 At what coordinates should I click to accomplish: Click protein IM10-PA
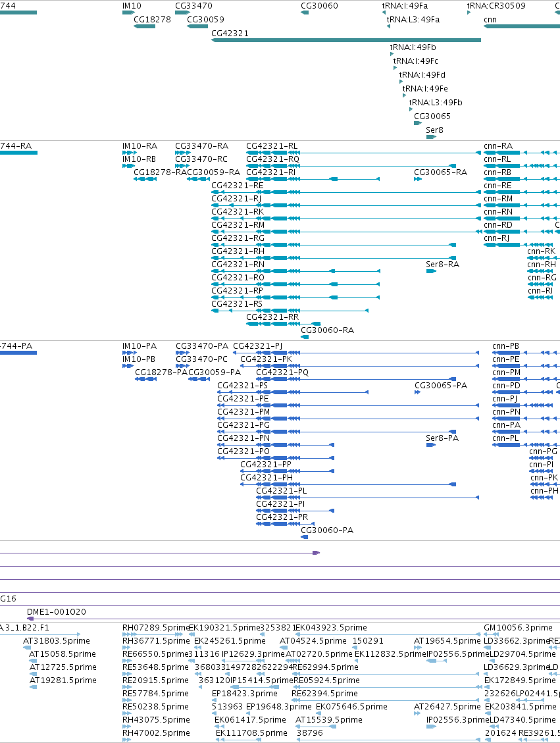[x=140, y=346]
